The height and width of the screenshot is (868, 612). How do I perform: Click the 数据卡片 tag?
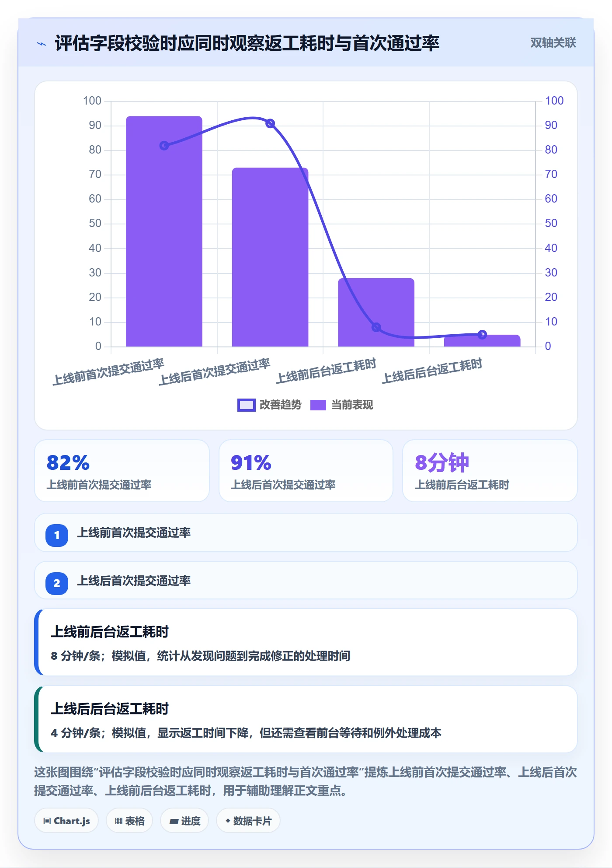tap(248, 821)
